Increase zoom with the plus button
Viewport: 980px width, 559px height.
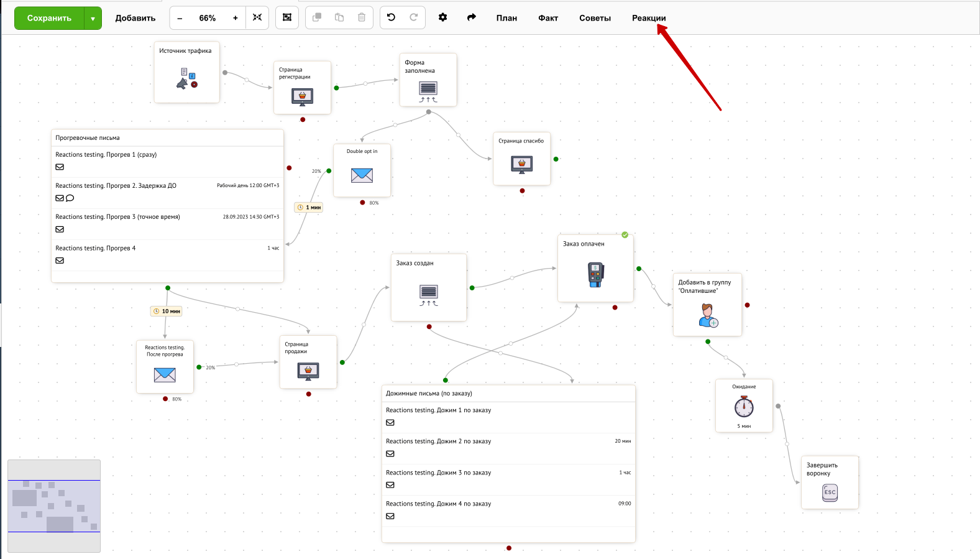[236, 18]
